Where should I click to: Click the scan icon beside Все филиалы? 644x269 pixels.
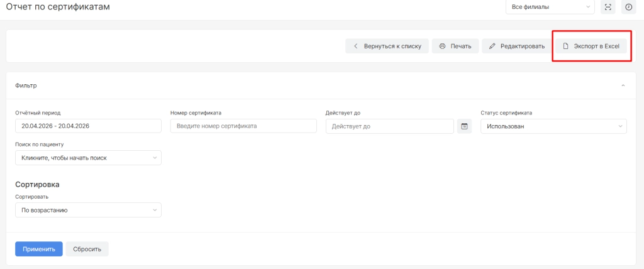(608, 7)
